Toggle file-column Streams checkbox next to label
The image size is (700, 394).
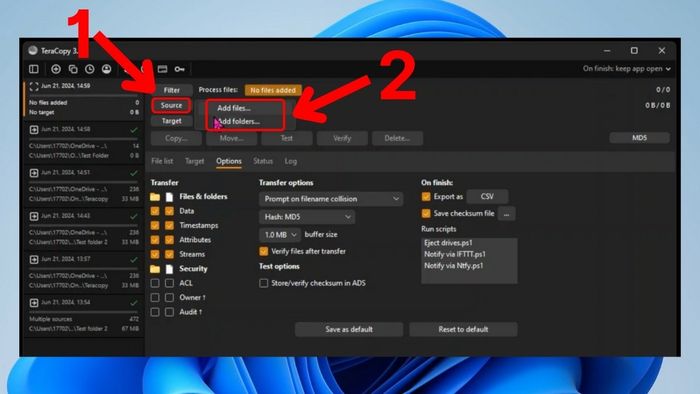coord(169,254)
